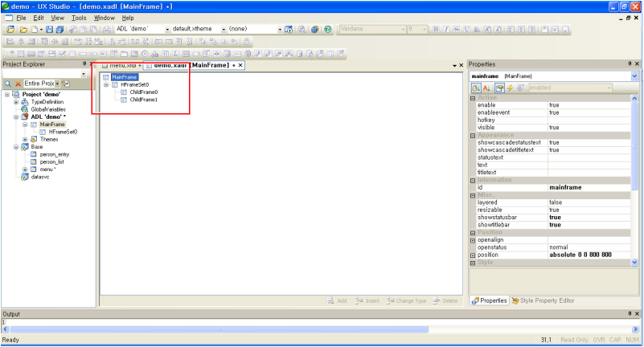
Task: Open the ADL 'demo' dropdown in toolbar
Action: [x=167, y=29]
